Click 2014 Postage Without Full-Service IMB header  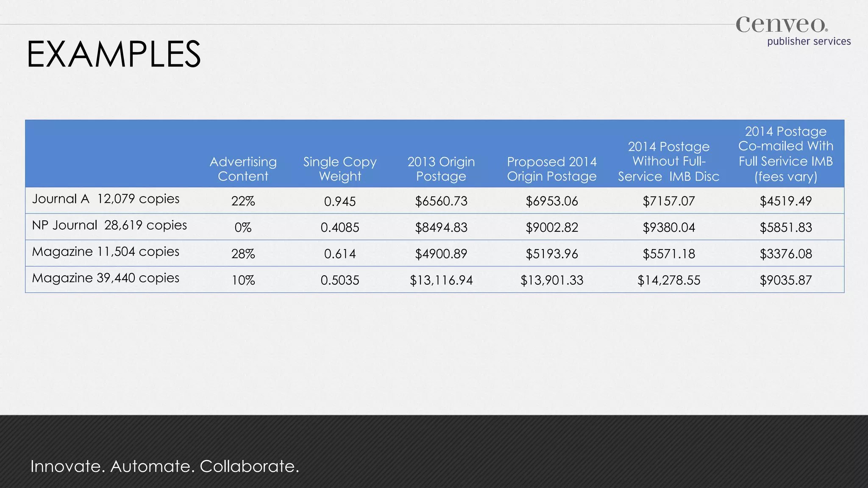tap(668, 161)
